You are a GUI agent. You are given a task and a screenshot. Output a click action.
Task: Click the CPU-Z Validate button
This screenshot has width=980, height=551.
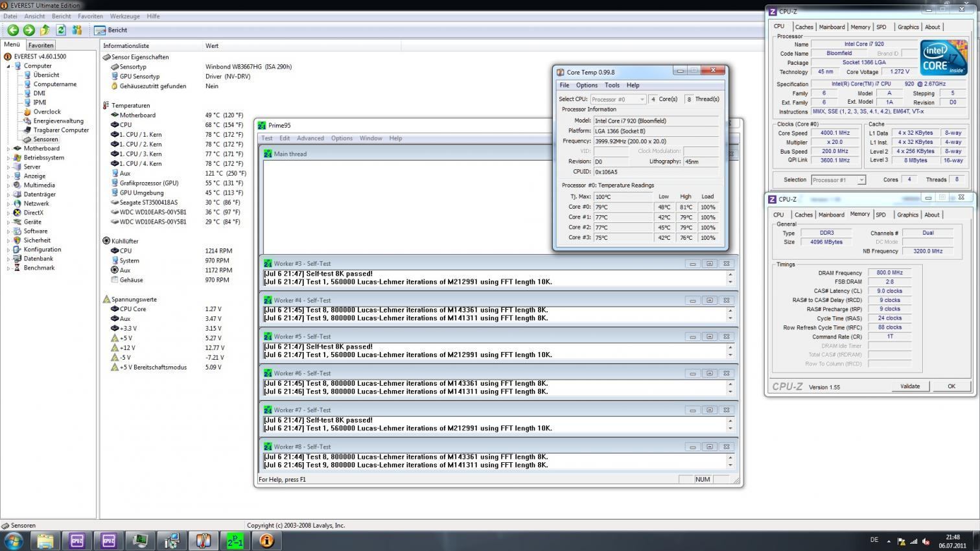pyautogui.click(x=909, y=386)
